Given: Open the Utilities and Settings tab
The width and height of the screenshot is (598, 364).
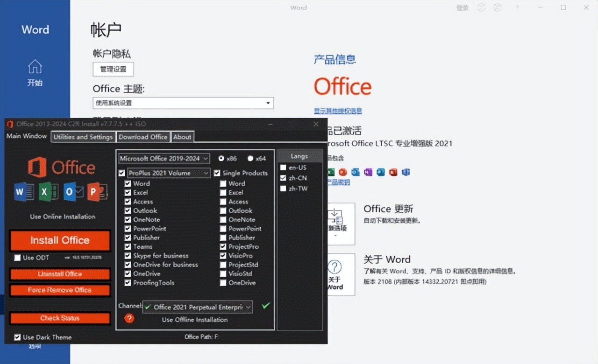Looking at the screenshot, I should 83,137.
